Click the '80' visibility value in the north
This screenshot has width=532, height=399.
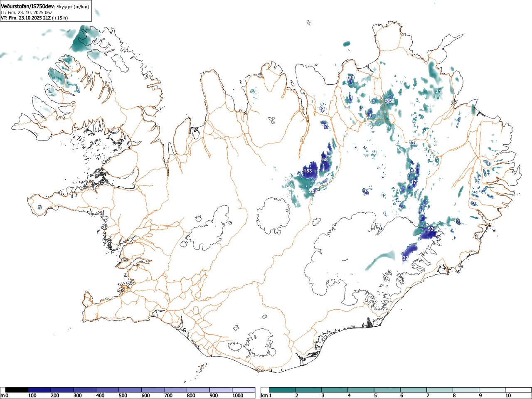tap(351, 78)
